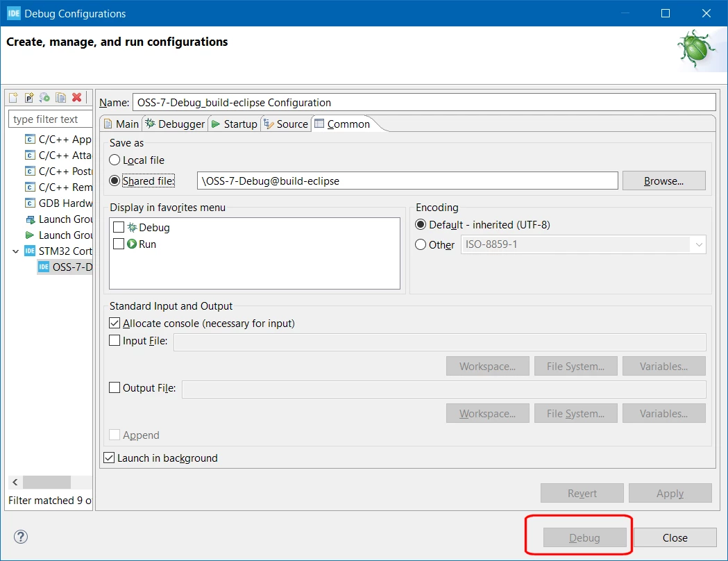
Task: Click the New launch configuration icon
Action: pyautogui.click(x=13, y=97)
